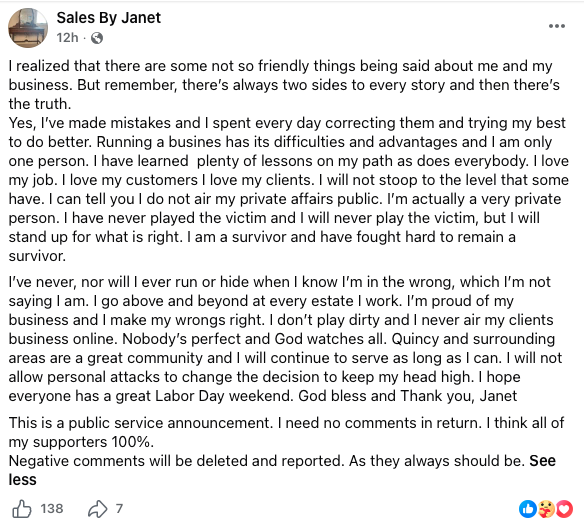Viewport: 584px width, 531px height.
Task: Open the Sales By Janet profile picture
Action: (28, 28)
